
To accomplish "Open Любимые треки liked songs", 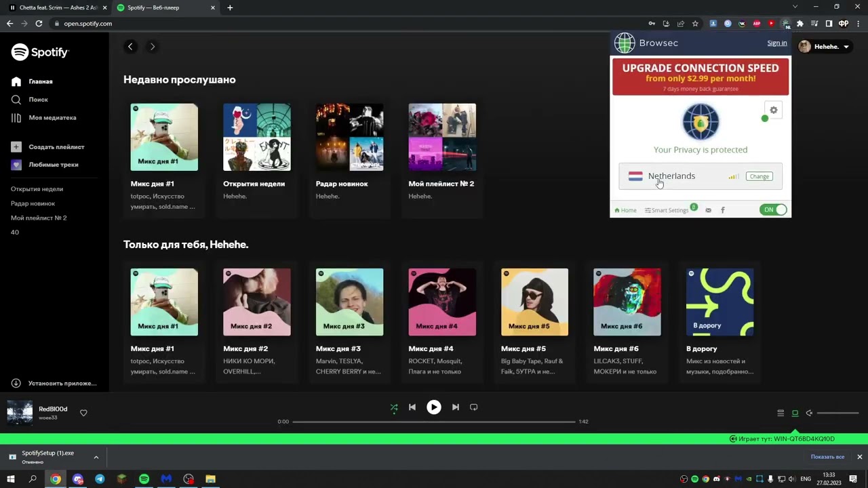I will tap(45, 165).
